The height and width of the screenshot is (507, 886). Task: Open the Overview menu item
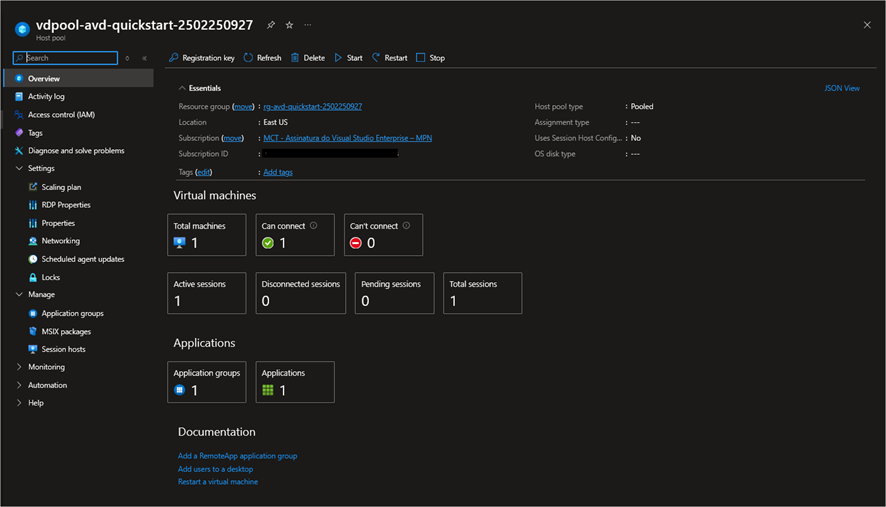pyautogui.click(x=79, y=78)
